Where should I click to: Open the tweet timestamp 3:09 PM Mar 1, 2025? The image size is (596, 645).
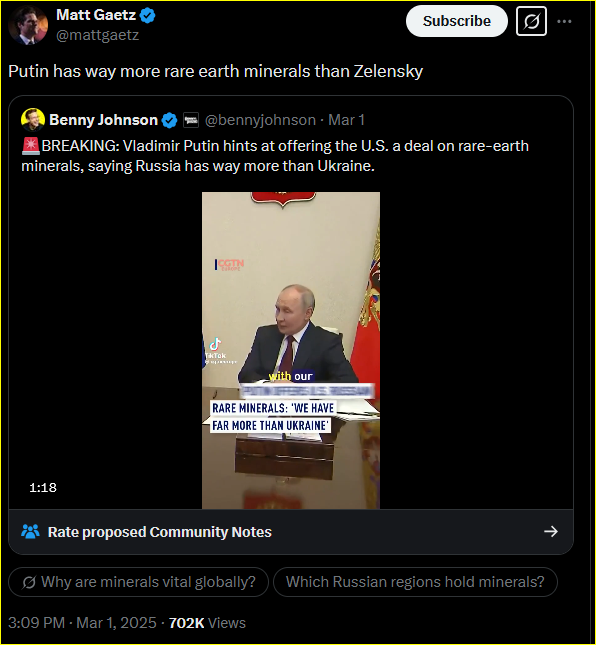pos(82,623)
